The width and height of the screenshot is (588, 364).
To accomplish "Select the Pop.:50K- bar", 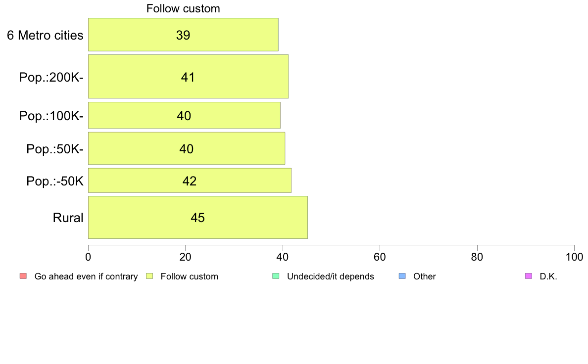I will tap(187, 148).
